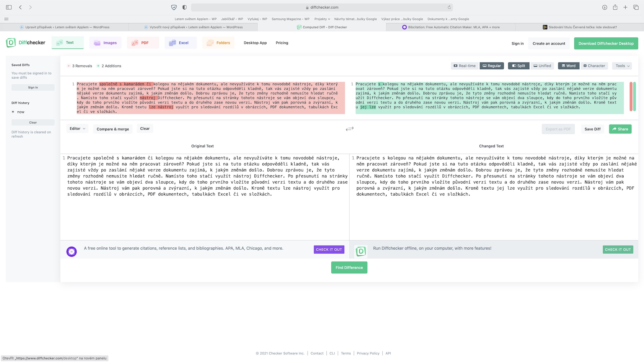Click the Save Diff button

click(x=592, y=129)
